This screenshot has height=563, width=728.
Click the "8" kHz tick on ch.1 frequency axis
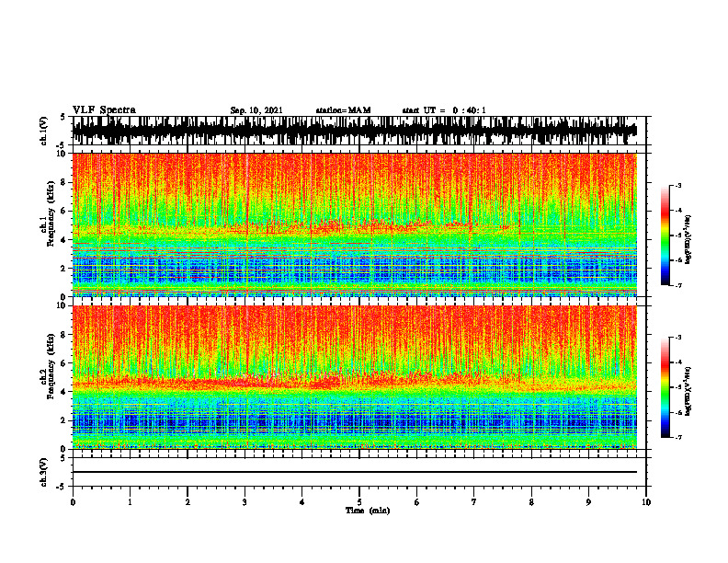click(64, 182)
